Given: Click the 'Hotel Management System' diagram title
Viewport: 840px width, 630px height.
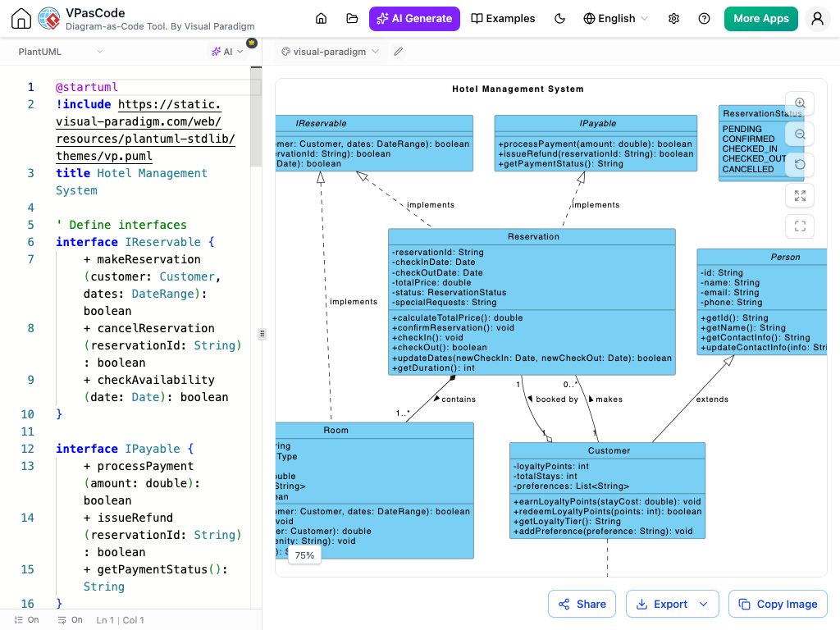Looking at the screenshot, I should [518, 89].
